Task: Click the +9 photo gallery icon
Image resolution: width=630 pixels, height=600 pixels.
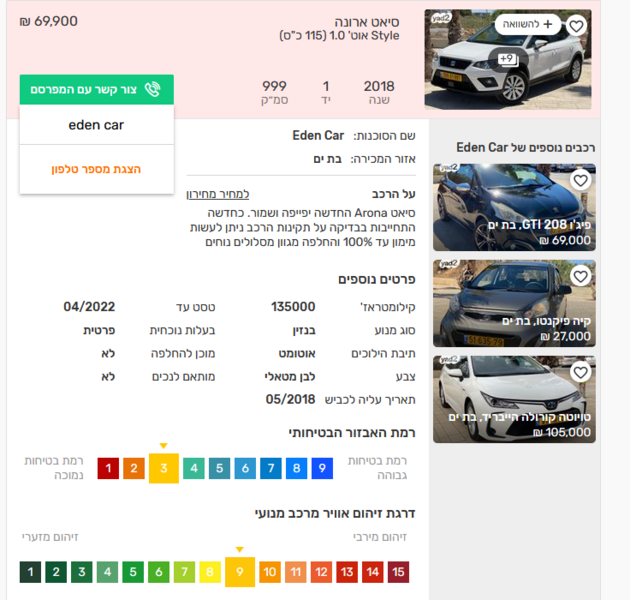Action: point(508,60)
